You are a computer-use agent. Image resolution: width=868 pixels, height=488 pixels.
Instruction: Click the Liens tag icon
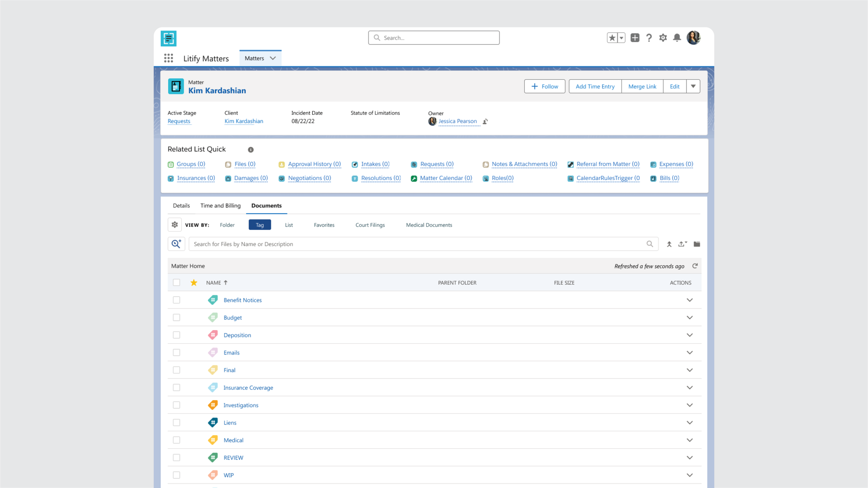(213, 422)
